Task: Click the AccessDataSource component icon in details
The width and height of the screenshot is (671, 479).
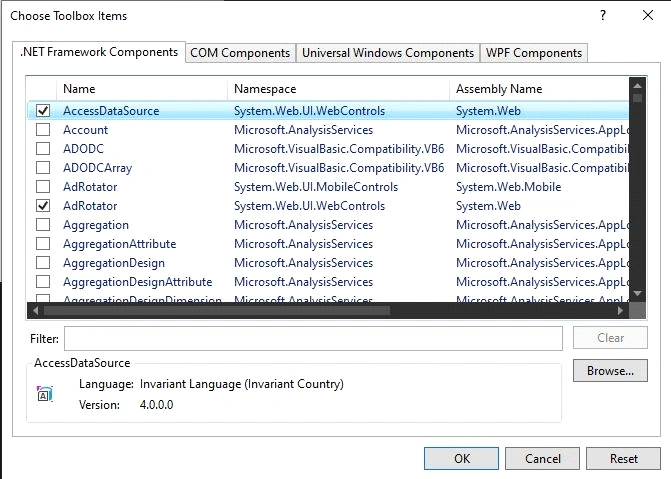Action: pyautogui.click(x=45, y=394)
